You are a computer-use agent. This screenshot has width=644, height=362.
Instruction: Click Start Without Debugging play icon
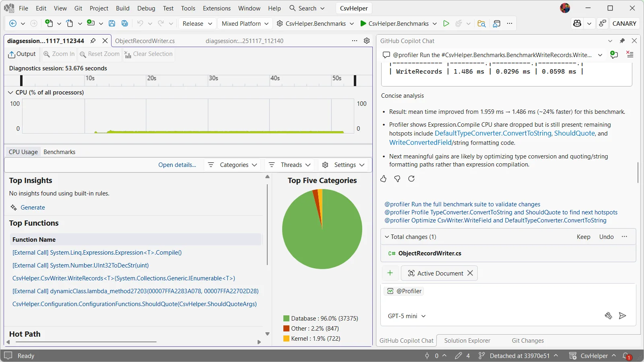tap(446, 23)
